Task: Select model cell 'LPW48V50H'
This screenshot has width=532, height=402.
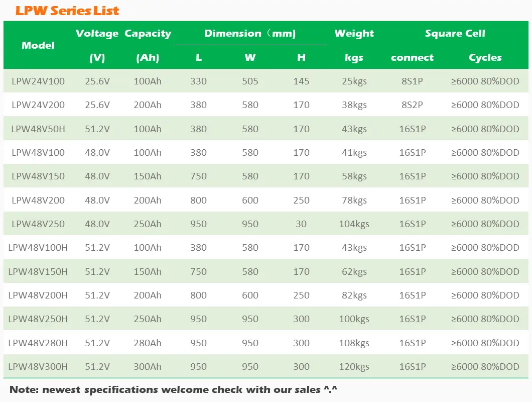Action: [x=38, y=129]
